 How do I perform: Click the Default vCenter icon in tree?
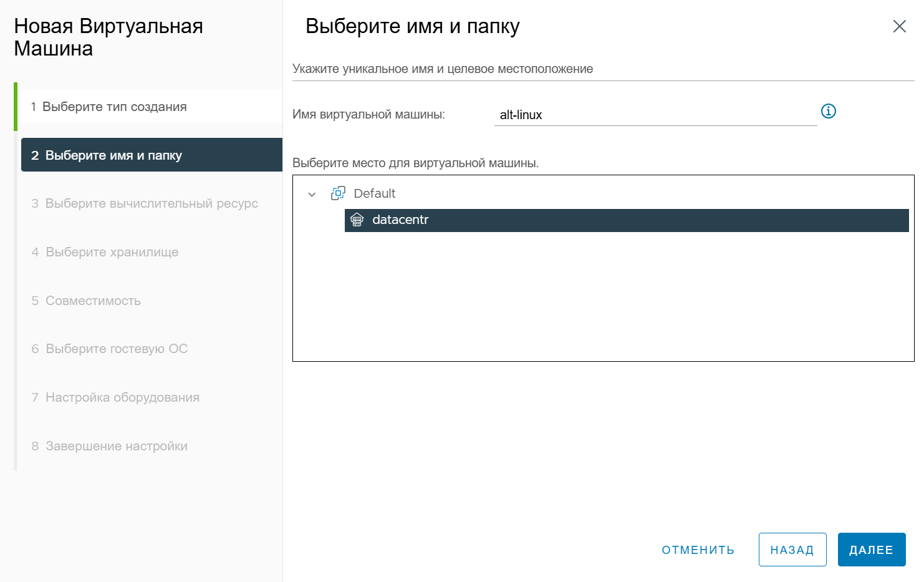click(x=338, y=193)
